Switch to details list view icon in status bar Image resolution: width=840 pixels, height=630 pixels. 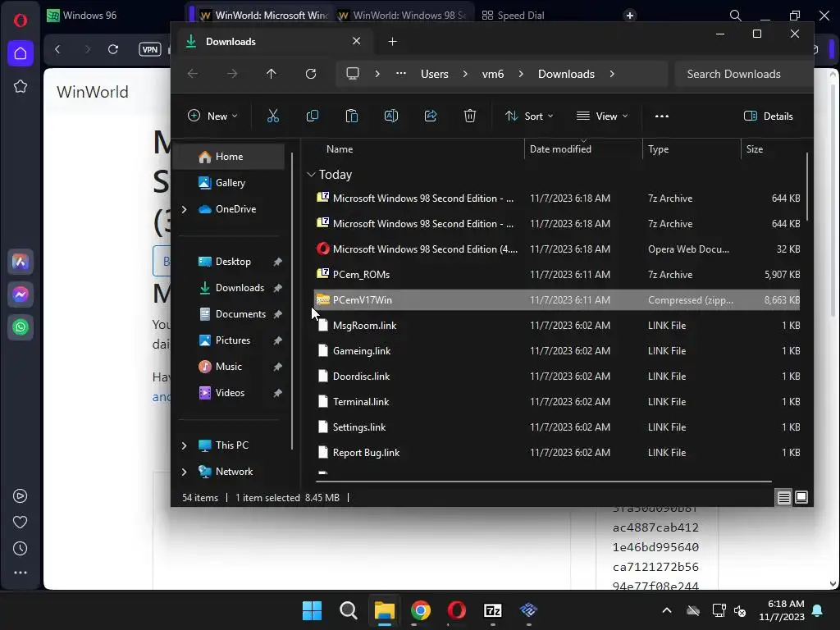pos(783,498)
